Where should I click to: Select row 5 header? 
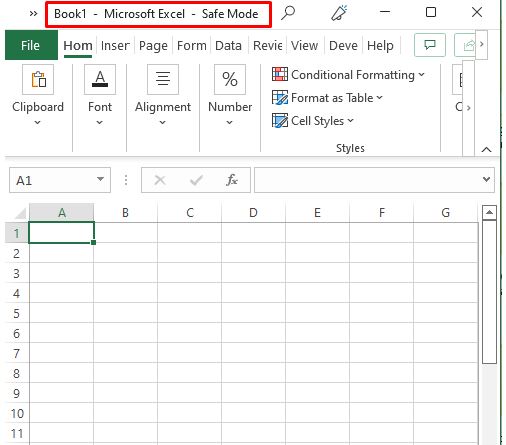17,313
